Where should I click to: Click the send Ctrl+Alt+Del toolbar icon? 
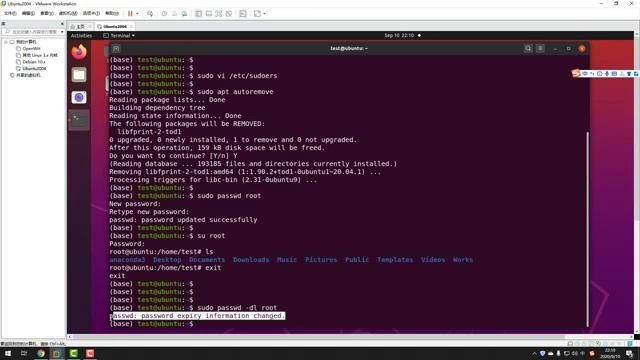(x=150, y=13)
